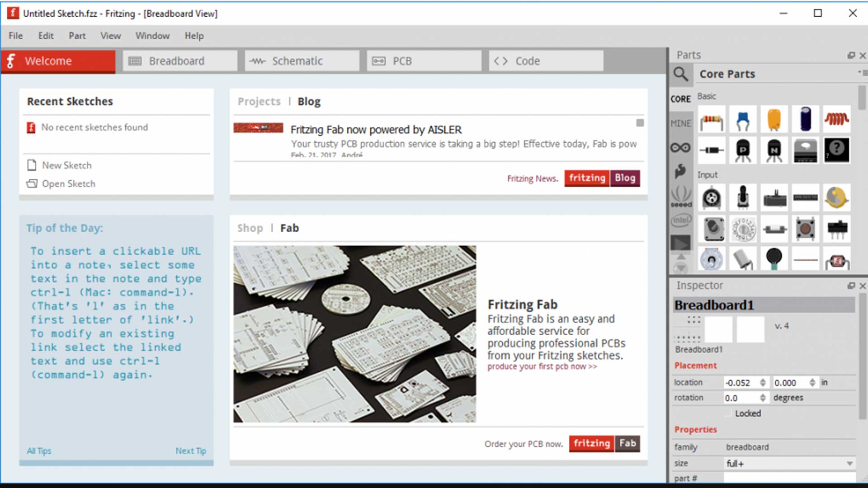
Task: Click the location Y stepper arrows
Action: point(812,383)
